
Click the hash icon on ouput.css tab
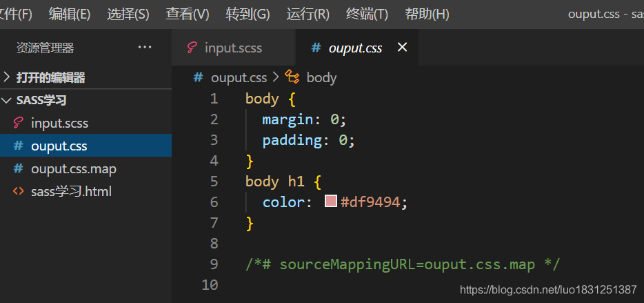click(x=316, y=48)
